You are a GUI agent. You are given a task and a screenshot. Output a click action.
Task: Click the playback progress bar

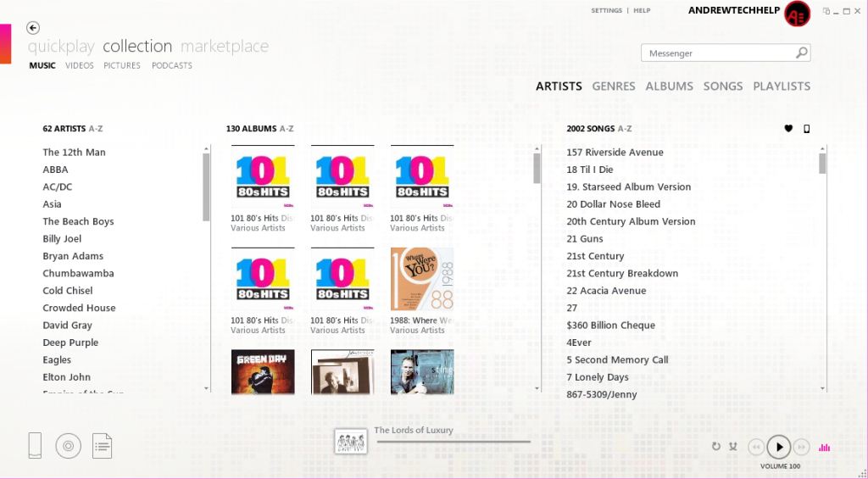click(x=453, y=442)
